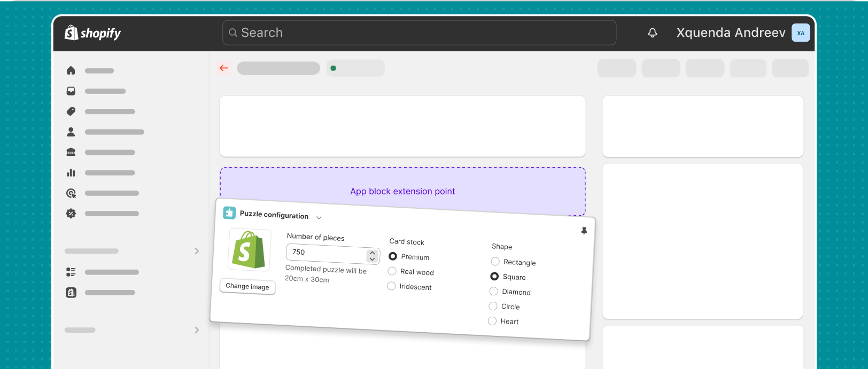Go to Home in the sidebar
Viewport: 868px width, 369px height.
pos(71,70)
